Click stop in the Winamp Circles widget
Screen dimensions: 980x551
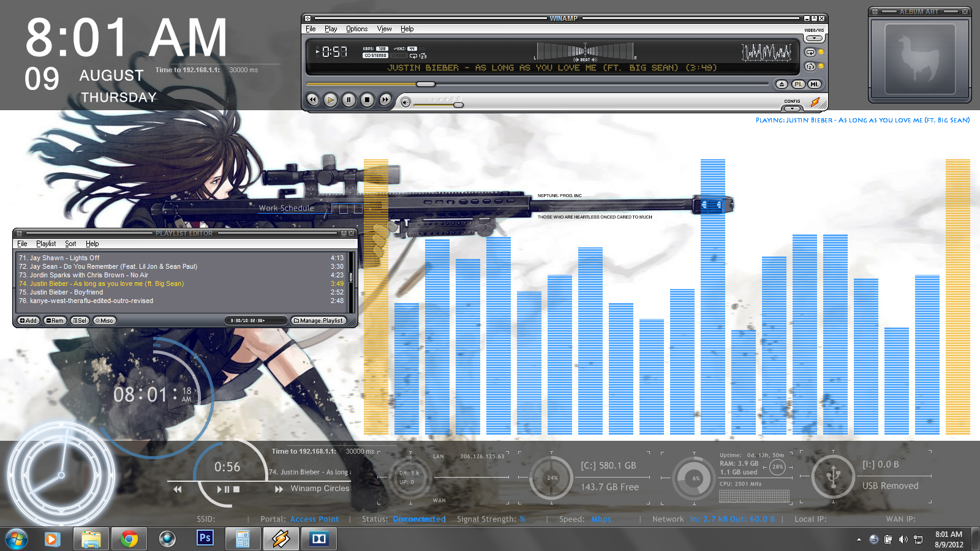click(x=236, y=489)
